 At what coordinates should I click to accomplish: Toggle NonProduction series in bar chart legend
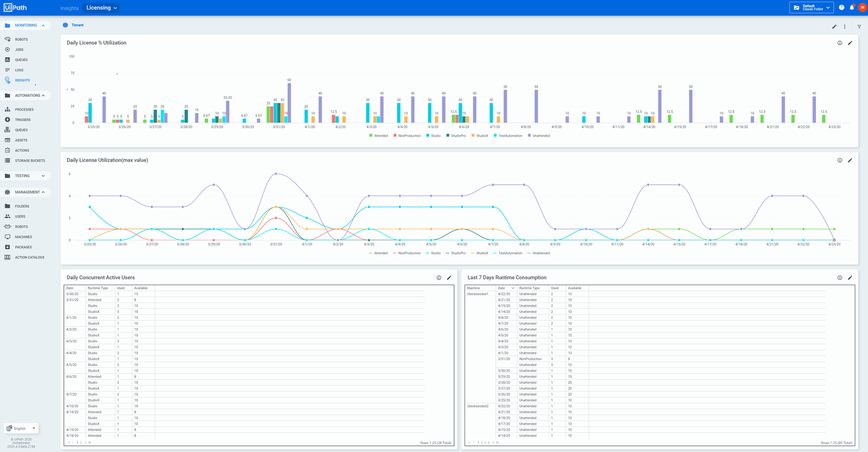[x=407, y=136]
